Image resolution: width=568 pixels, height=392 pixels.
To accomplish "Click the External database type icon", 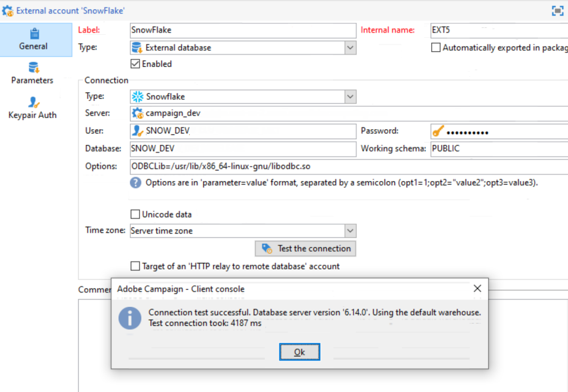I will tap(137, 48).
